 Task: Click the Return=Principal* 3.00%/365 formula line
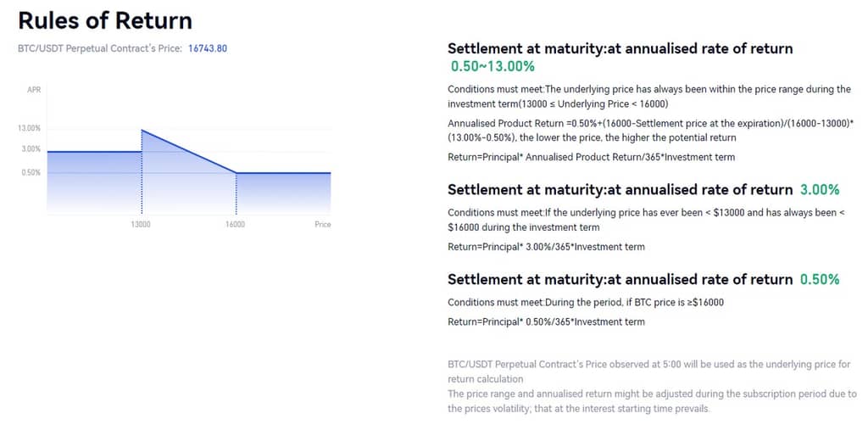coord(546,247)
